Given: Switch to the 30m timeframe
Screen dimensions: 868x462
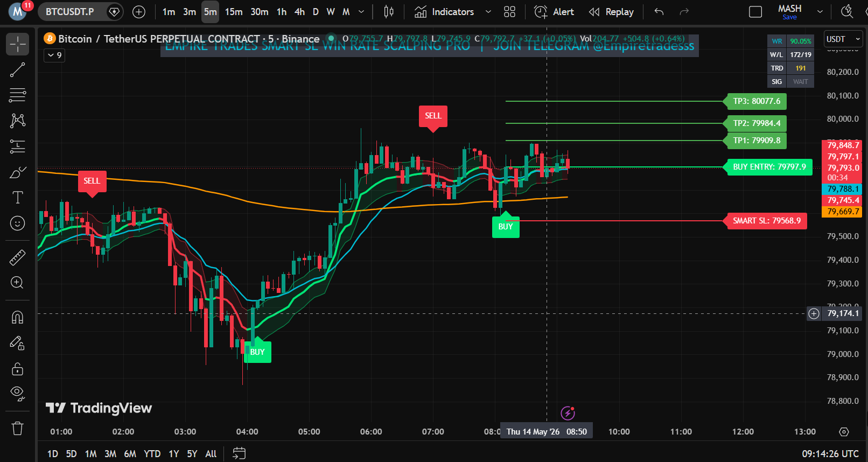Looking at the screenshot, I should (x=260, y=12).
